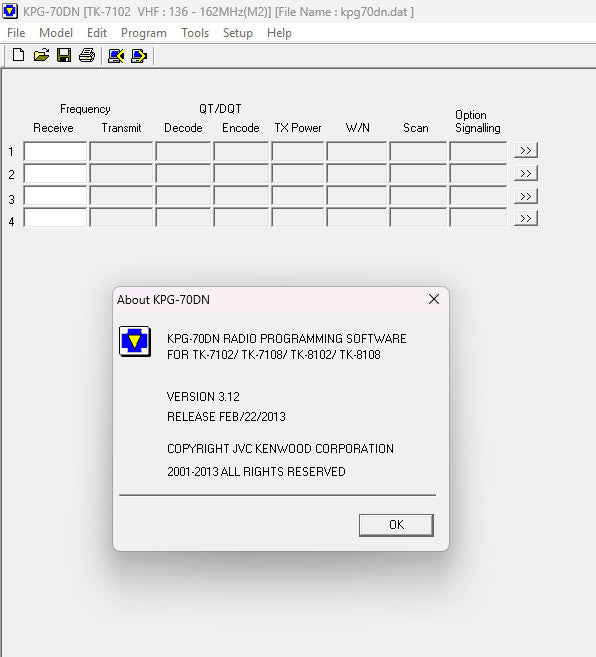
Task: Click channel 3 QT/DQT Decode cell
Action: 183,196
